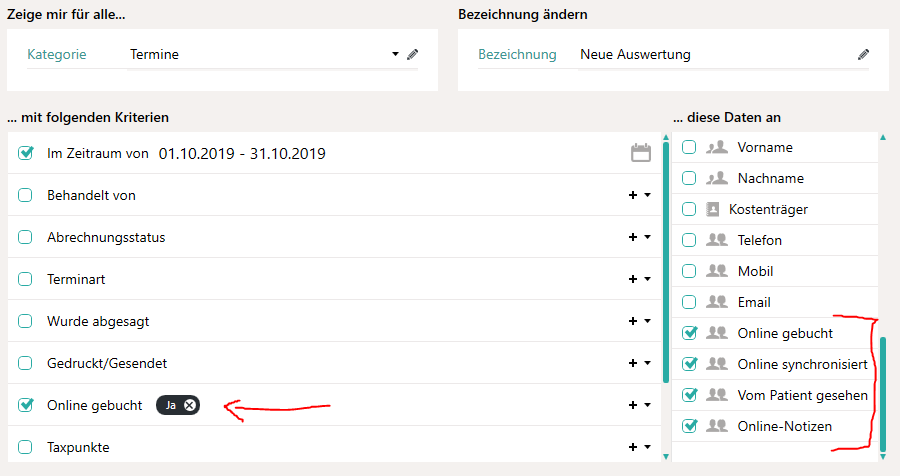The height and width of the screenshot is (476, 900).
Task: Click the Bezeichnung label
Action: [517, 55]
